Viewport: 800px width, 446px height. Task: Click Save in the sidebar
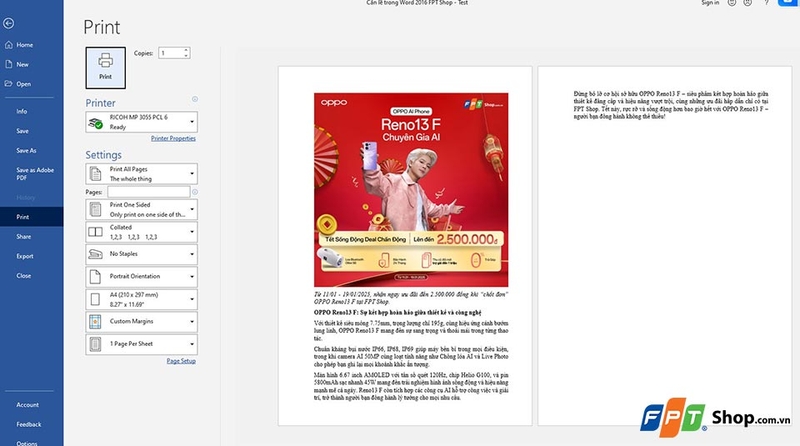coord(22,131)
